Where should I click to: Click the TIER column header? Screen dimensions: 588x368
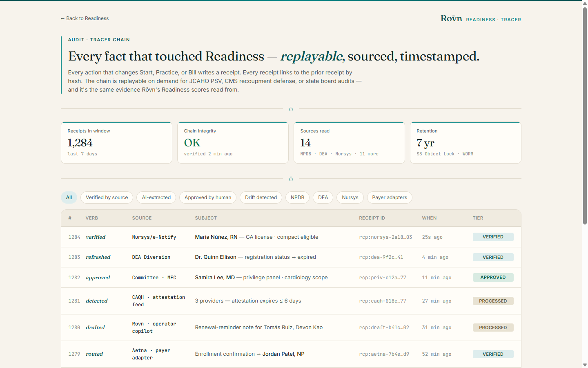tap(478, 218)
